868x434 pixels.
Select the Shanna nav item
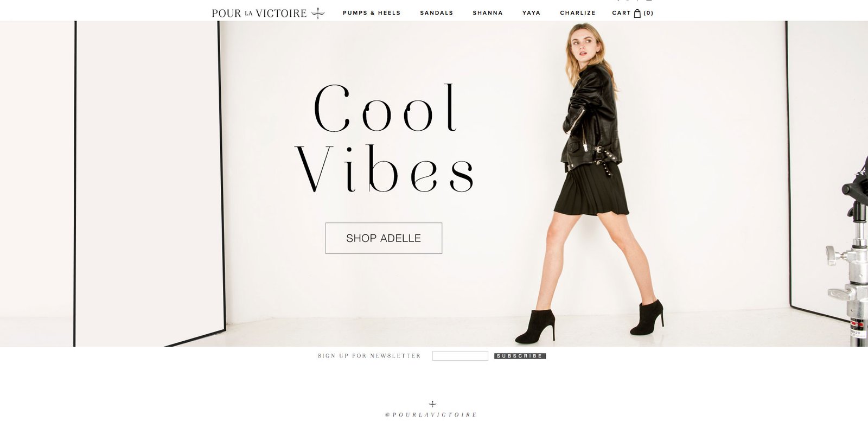point(488,13)
